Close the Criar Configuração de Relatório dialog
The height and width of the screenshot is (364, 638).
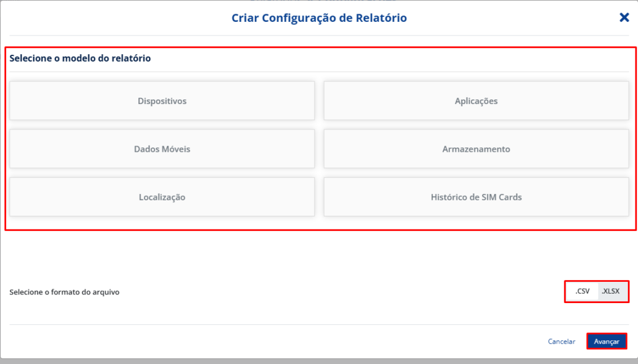(x=624, y=17)
